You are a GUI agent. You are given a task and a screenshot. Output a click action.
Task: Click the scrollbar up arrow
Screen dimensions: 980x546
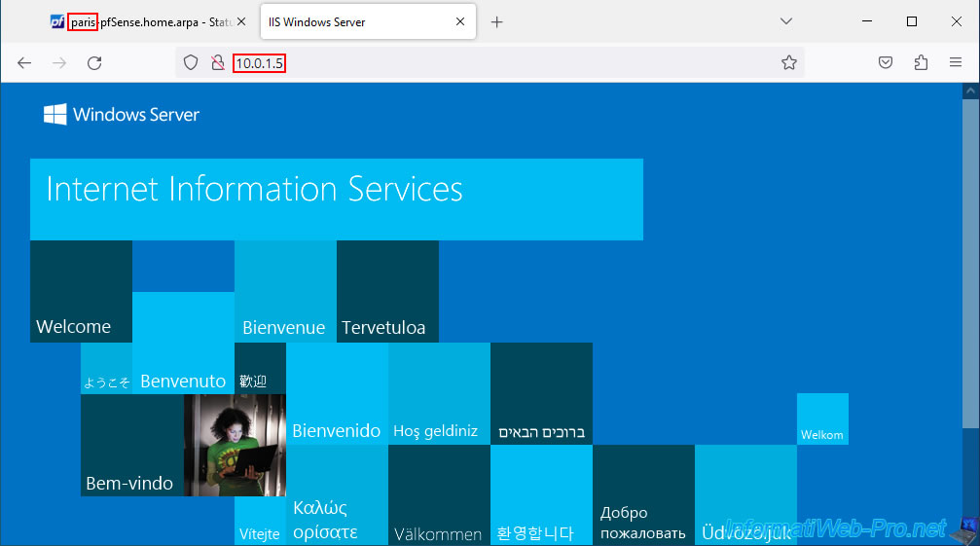pyautogui.click(x=970, y=91)
